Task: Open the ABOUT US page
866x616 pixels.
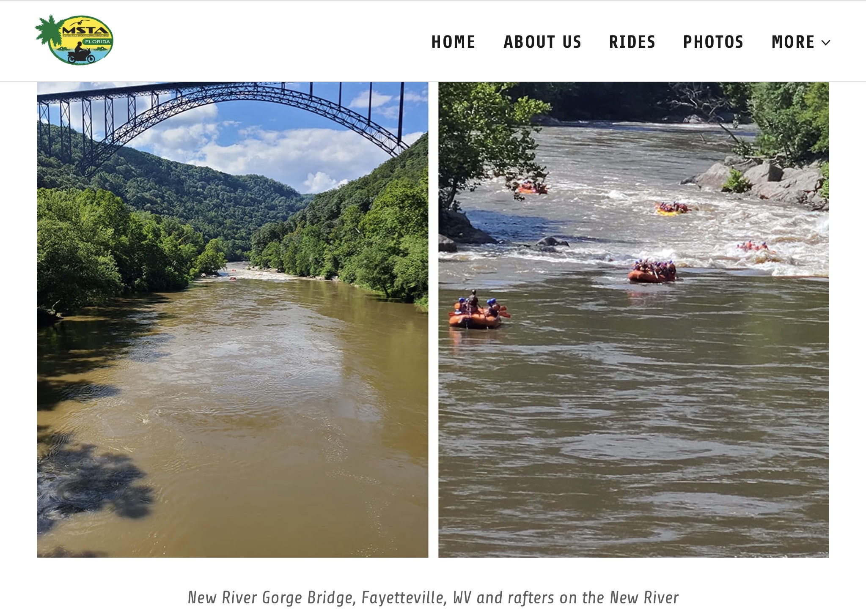Action: [x=542, y=42]
